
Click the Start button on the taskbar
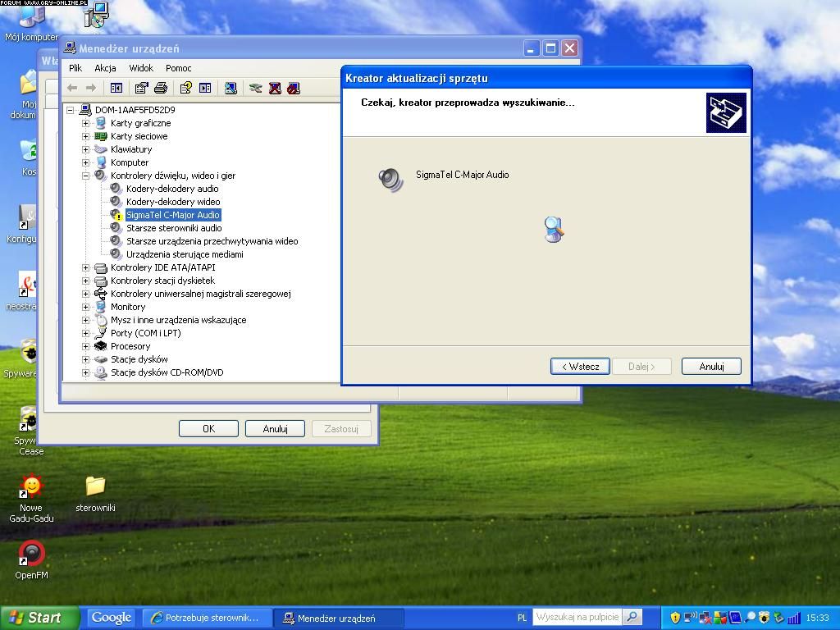(x=39, y=618)
